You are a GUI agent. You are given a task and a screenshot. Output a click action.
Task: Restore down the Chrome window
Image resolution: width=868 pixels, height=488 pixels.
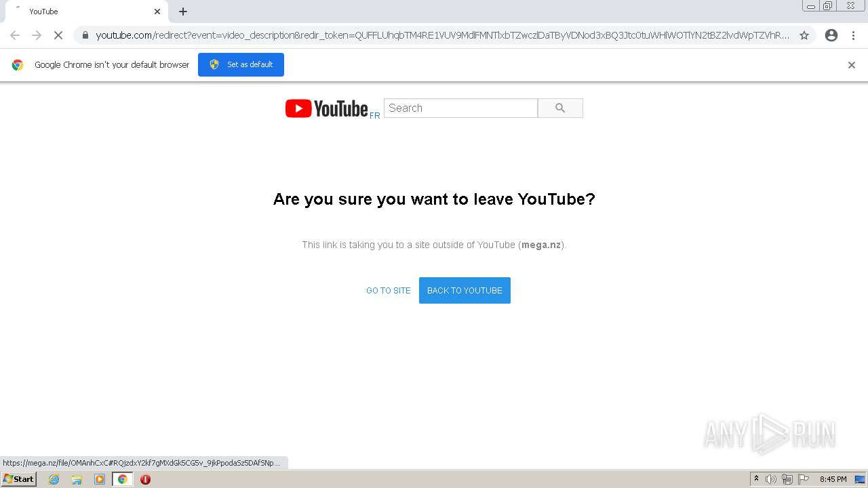coord(828,6)
